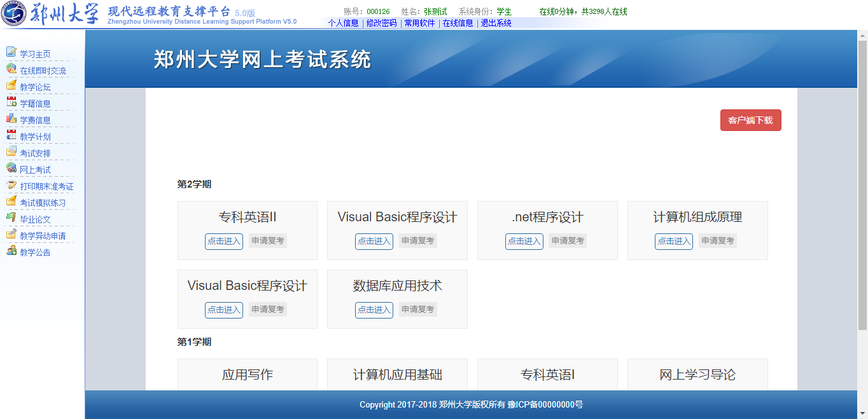Click the 在线即时交流 globe icon
Screen dimensions: 868x419
11,69
